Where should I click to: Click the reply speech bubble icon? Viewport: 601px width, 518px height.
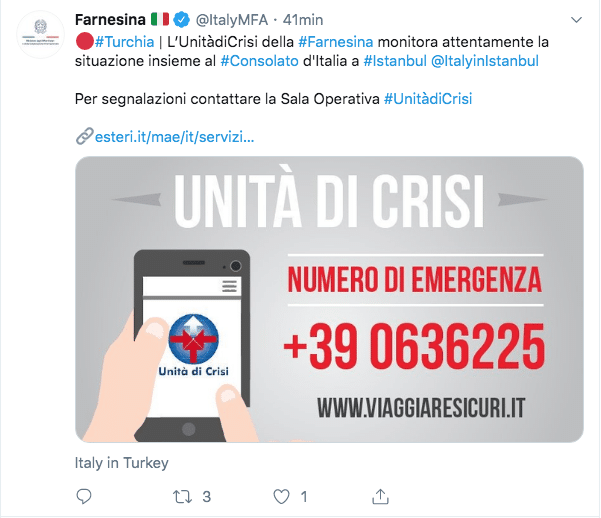(x=84, y=497)
